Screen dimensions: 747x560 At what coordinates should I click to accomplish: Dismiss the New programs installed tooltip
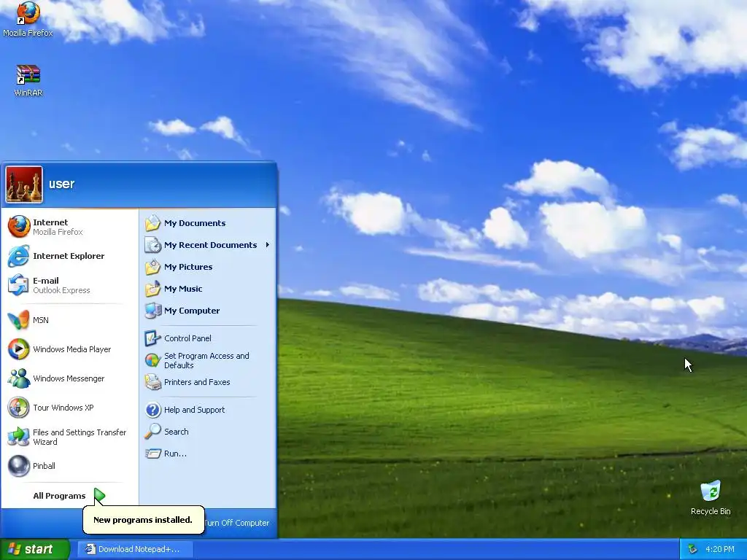pyautogui.click(x=143, y=519)
